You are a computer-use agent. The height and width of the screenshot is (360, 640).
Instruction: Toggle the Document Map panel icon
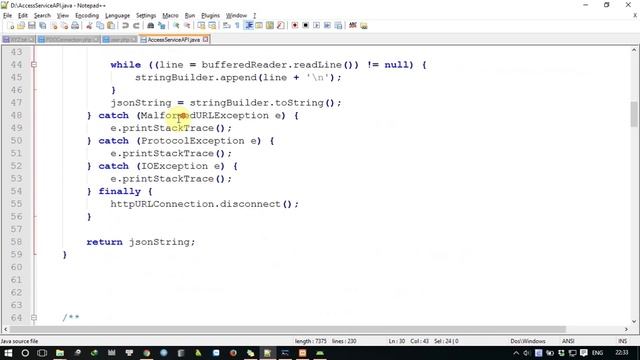coord(270,26)
